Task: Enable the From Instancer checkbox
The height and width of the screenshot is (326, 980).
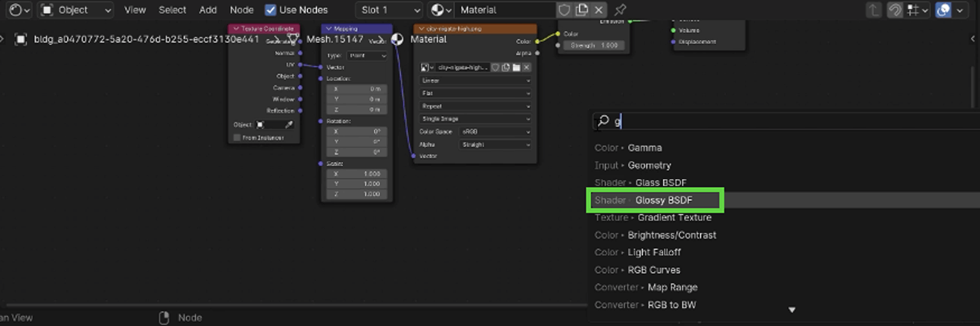Action: [x=238, y=138]
